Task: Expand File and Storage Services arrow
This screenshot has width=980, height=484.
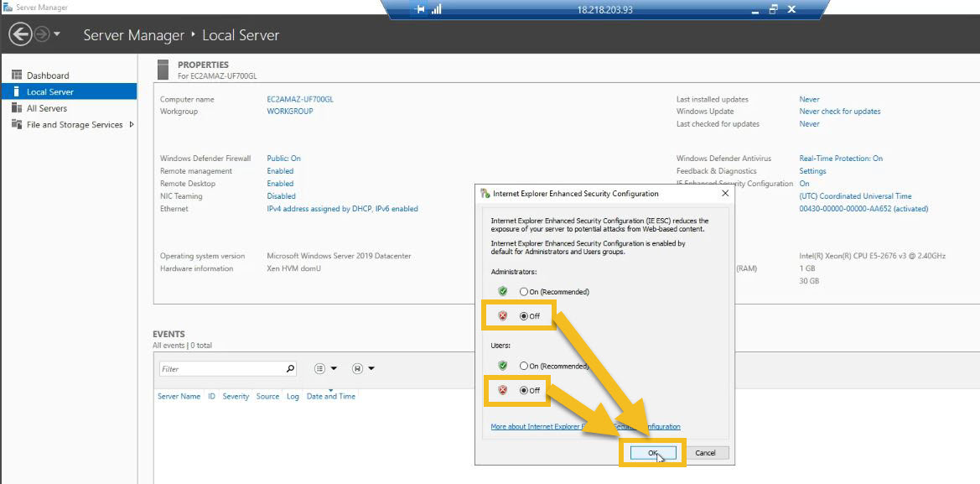Action: click(132, 124)
